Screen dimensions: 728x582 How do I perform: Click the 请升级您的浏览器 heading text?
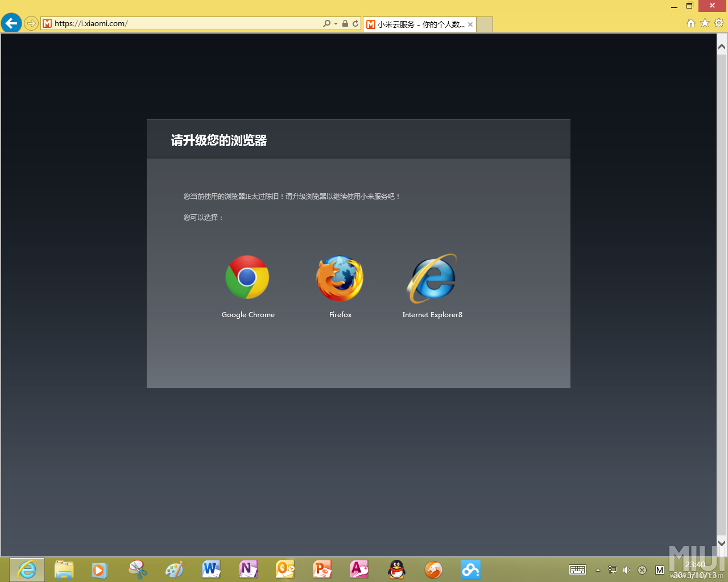(x=219, y=140)
